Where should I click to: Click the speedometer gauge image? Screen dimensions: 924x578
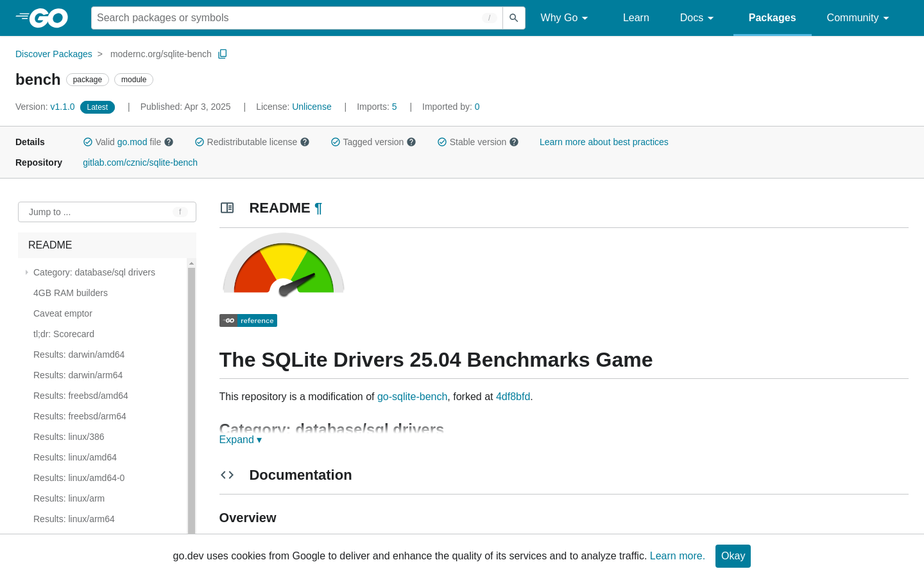pos(283,265)
